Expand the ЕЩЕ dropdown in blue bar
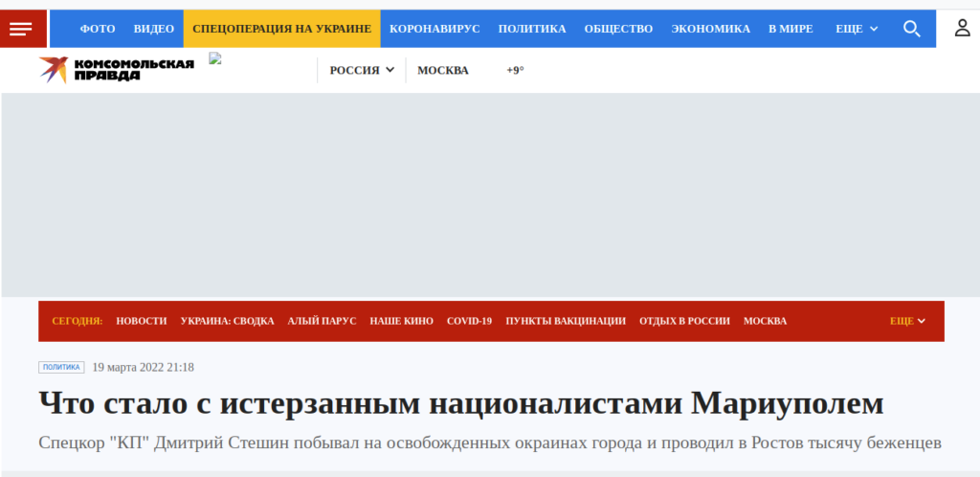 click(x=857, y=29)
